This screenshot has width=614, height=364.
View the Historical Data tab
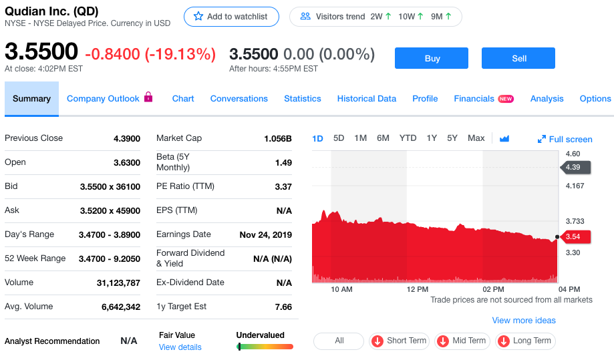point(367,99)
